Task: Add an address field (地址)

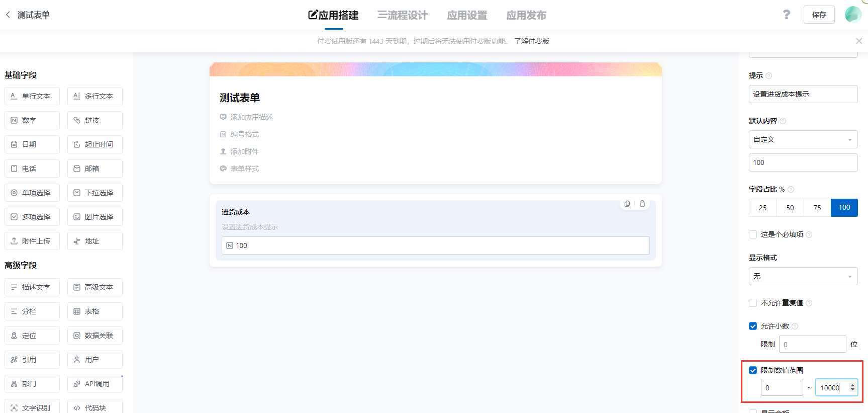Action: click(95, 241)
